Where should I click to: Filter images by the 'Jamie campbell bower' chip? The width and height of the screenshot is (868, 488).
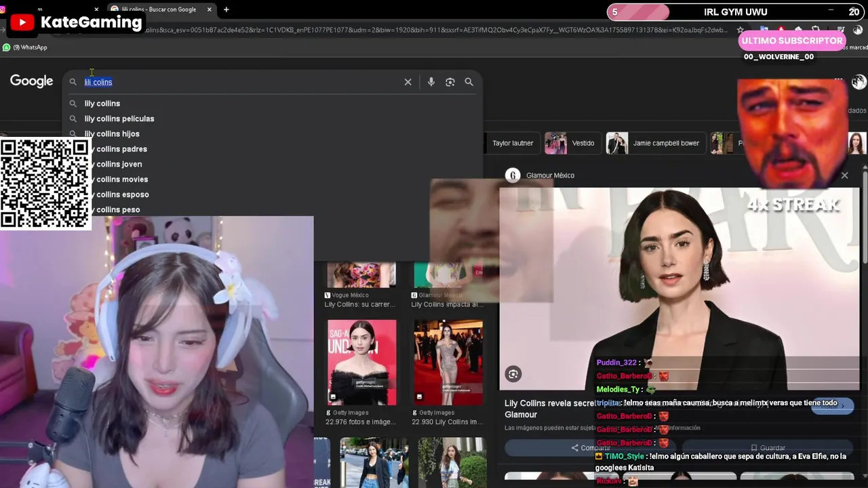coord(654,143)
